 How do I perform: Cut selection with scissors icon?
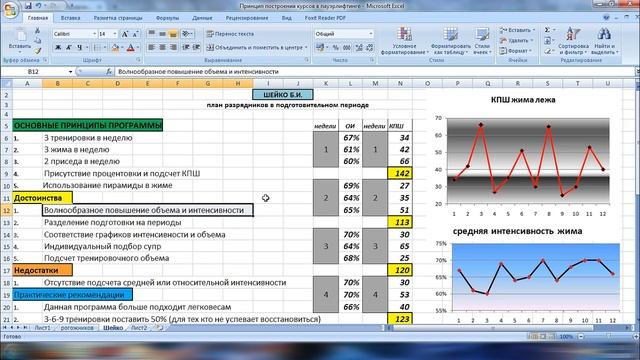click(38, 31)
